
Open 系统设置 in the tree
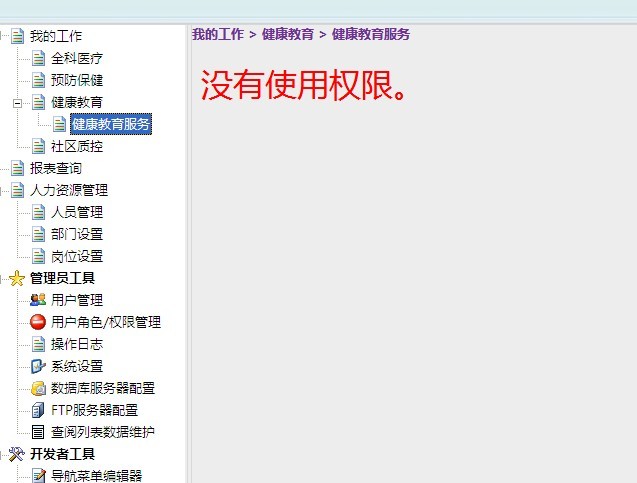77,366
